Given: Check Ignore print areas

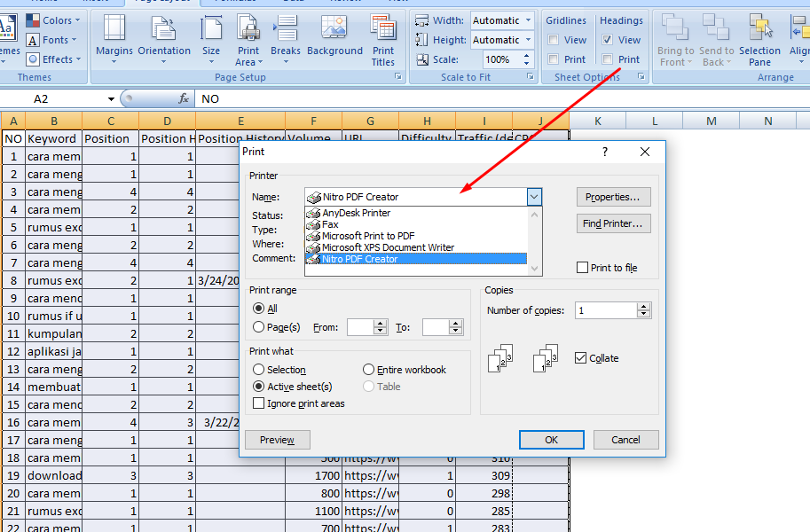Looking at the screenshot, I should (x=258, y=403).
